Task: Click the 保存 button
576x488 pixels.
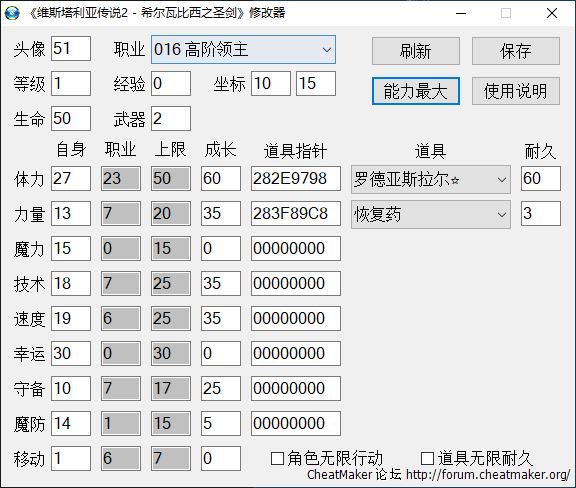Action: click(x=516, y=51)
